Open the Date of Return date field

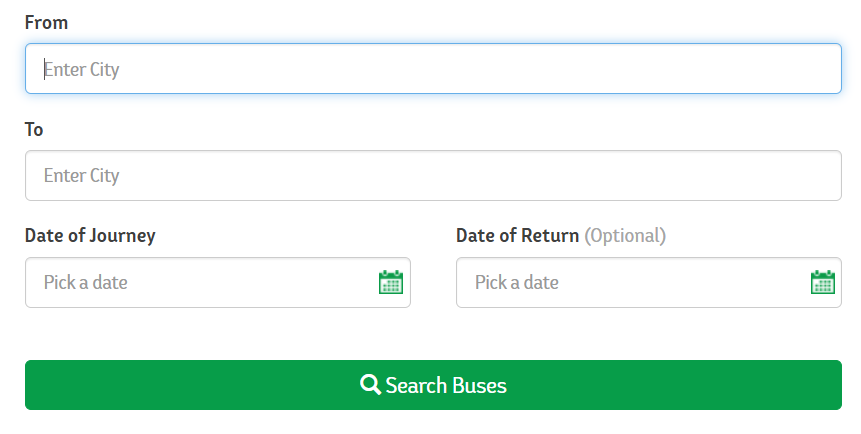pos(649,282)
